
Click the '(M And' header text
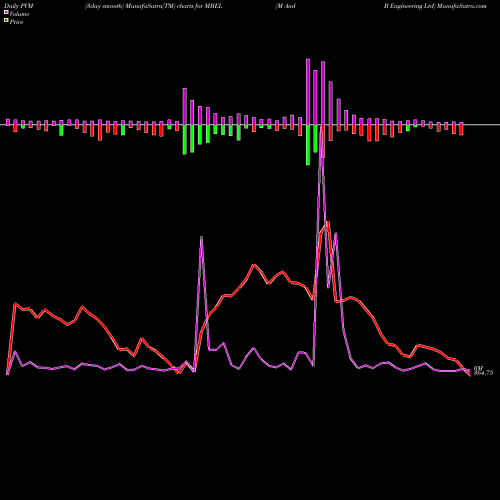point(285,6)
